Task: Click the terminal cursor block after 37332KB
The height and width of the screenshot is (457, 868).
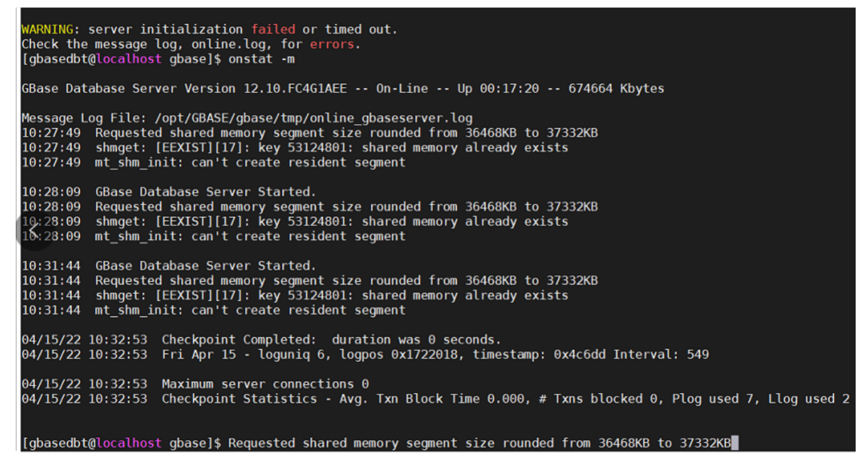Action: click(735, 443)
